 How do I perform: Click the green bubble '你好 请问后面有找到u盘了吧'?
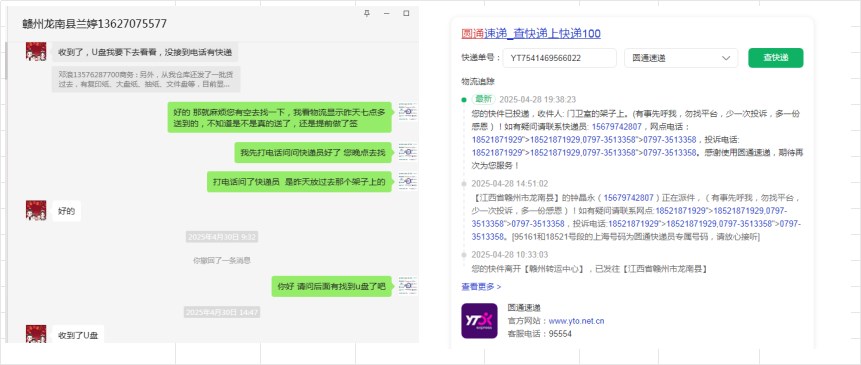pos(332,287)
